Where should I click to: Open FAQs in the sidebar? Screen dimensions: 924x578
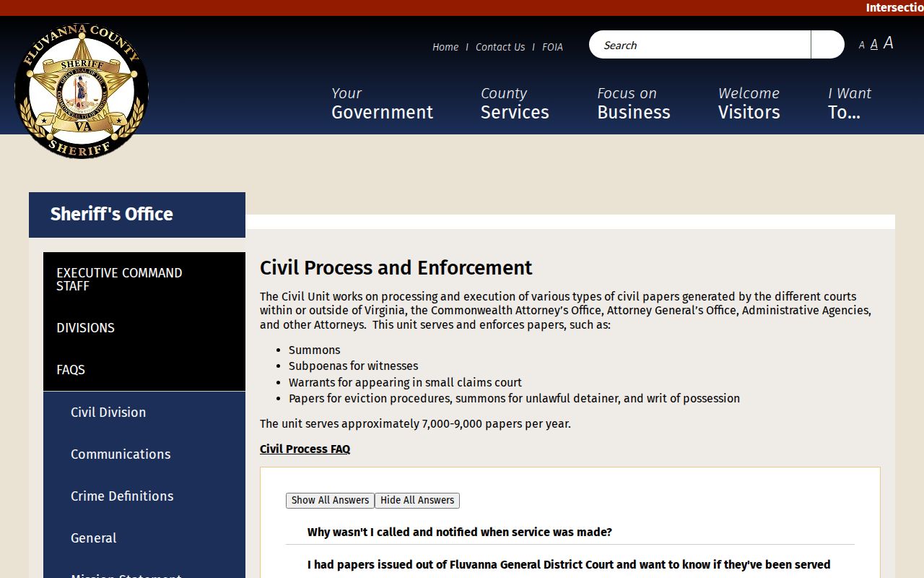point(144,370)
